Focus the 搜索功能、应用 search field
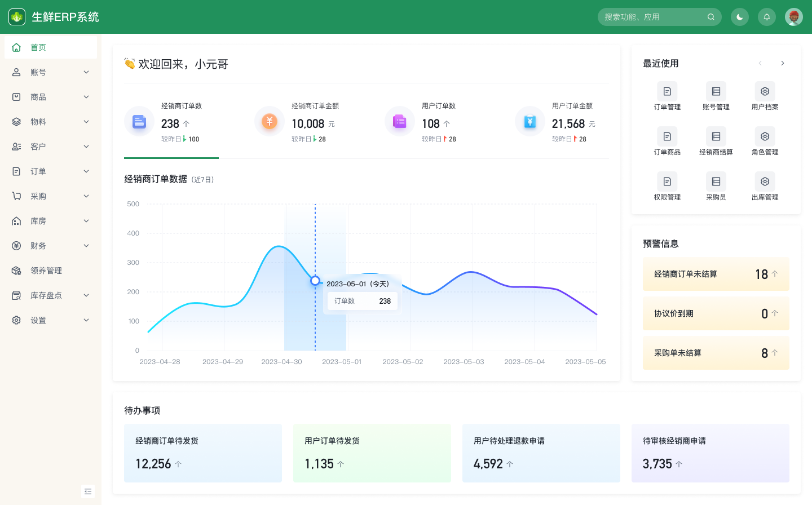 [x=660, y=17]
